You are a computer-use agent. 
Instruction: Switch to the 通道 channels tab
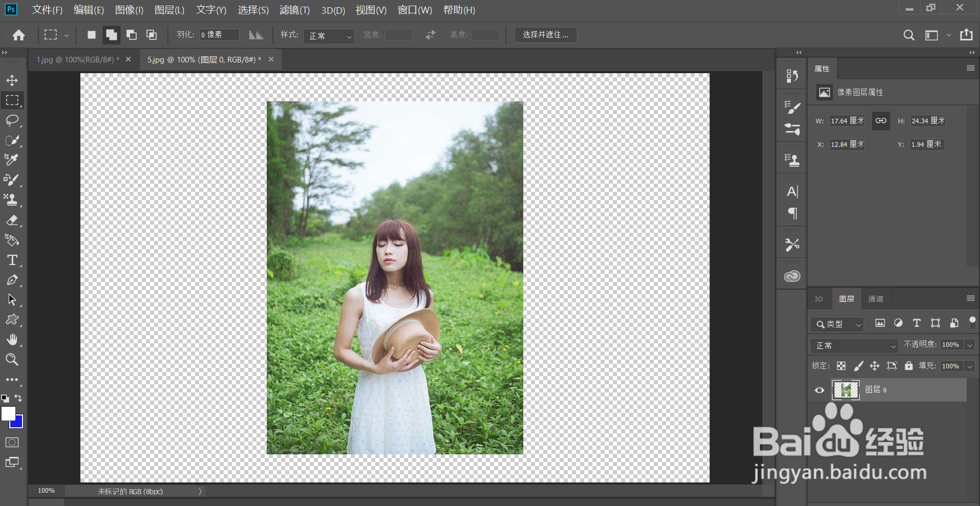pyautogui.click(x=876, y=299)
